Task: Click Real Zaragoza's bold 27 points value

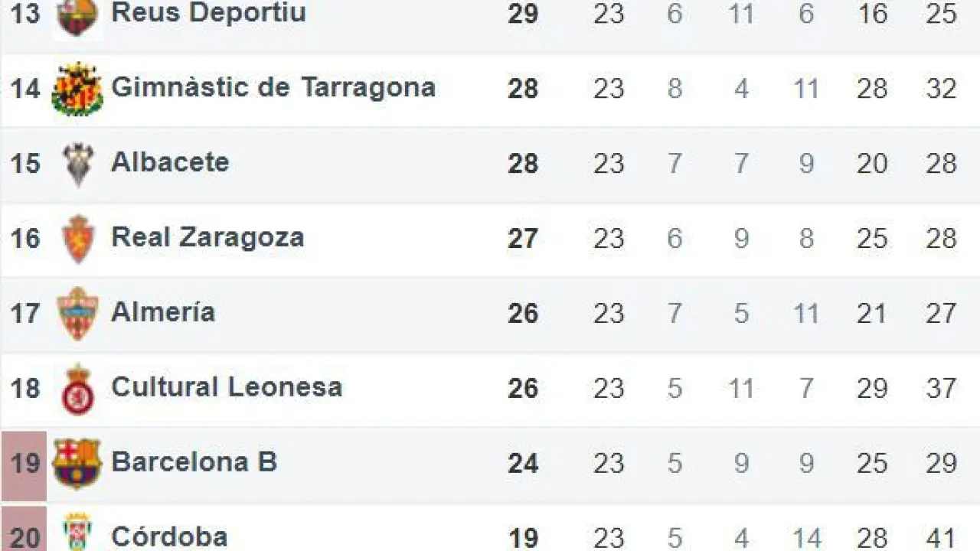Action: pos(523,239)
